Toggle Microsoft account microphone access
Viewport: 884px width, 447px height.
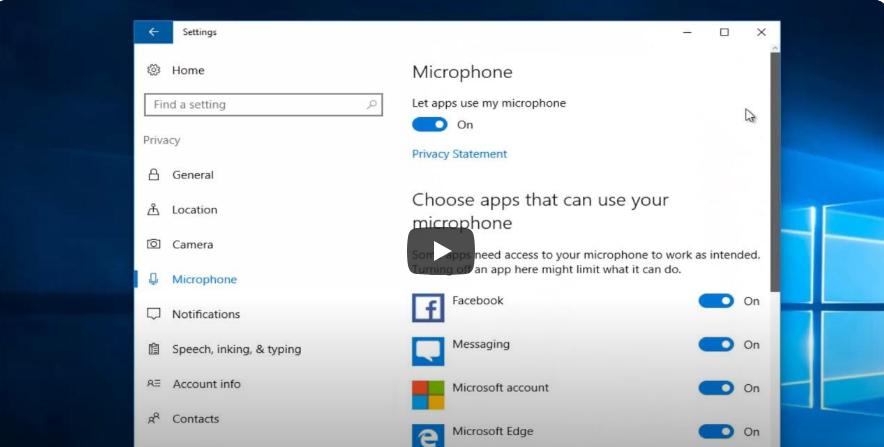(716, 388)
